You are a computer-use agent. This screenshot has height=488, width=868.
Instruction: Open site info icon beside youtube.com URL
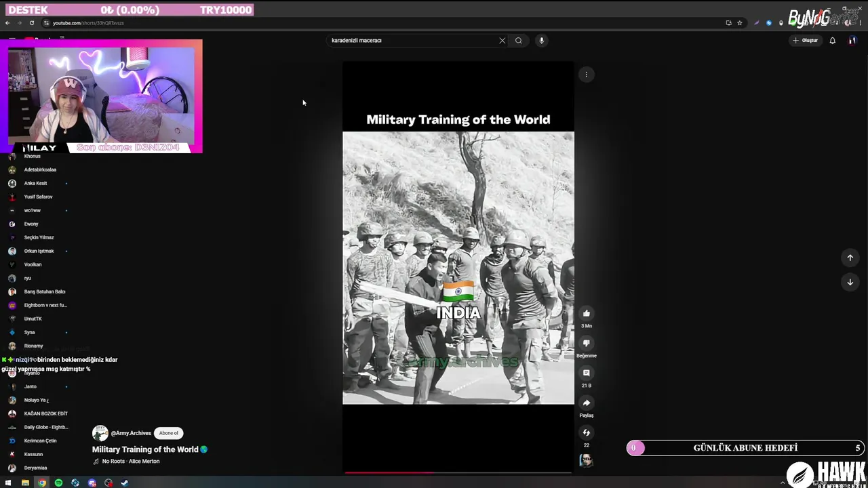pyautogui.click(x=46, y=23)
